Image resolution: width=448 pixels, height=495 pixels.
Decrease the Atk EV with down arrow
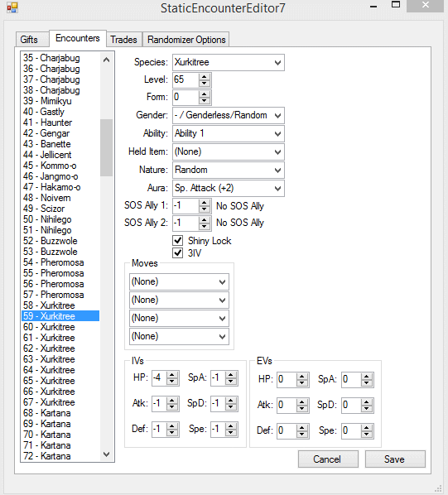(302, 409)
